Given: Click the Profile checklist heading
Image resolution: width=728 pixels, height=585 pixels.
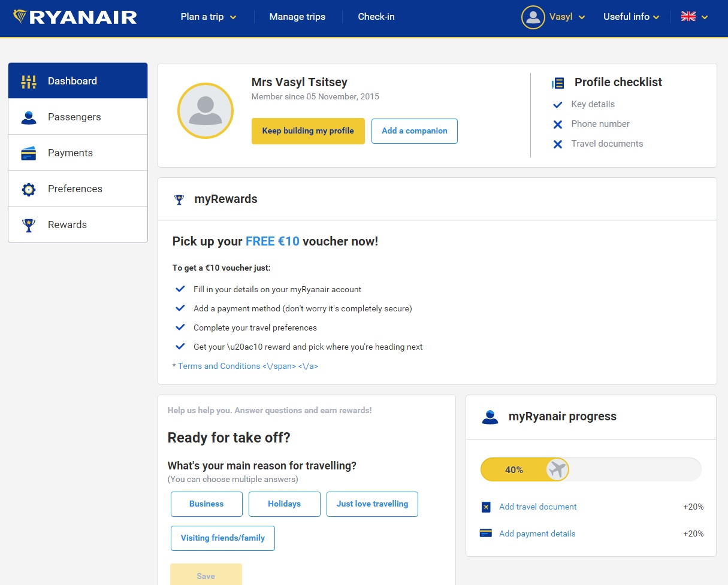Looking at the screenshot, I should pos(618,83).
